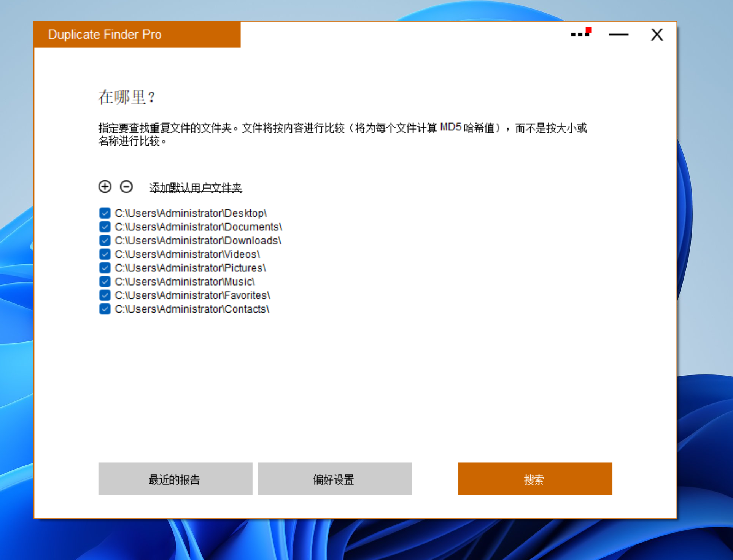Close the Duplicate Finder Pro window
Viewport: 733px width, 560px height.
pyautogui.click(x=657, y=35)
